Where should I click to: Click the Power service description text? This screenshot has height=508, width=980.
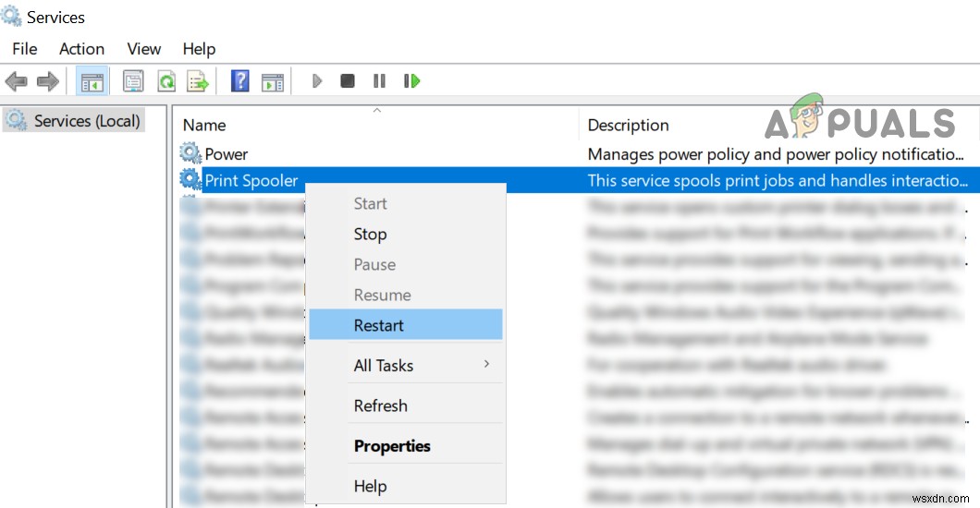pos(776,154)
